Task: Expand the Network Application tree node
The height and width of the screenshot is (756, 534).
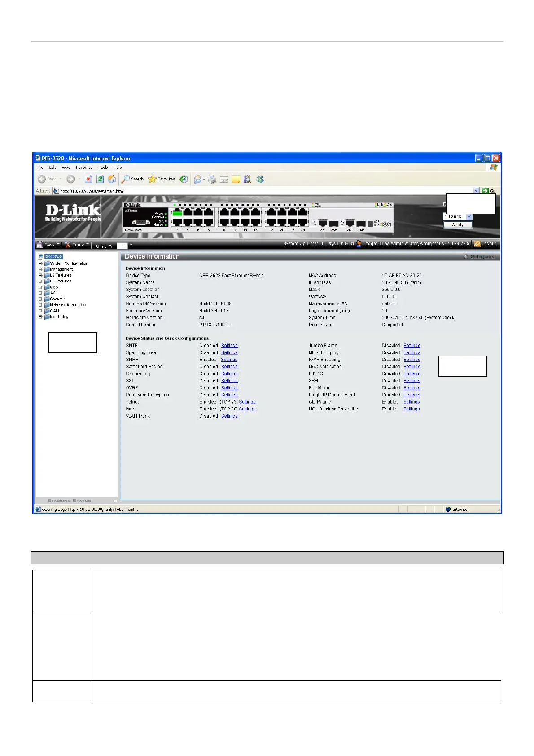Action: 40,305
